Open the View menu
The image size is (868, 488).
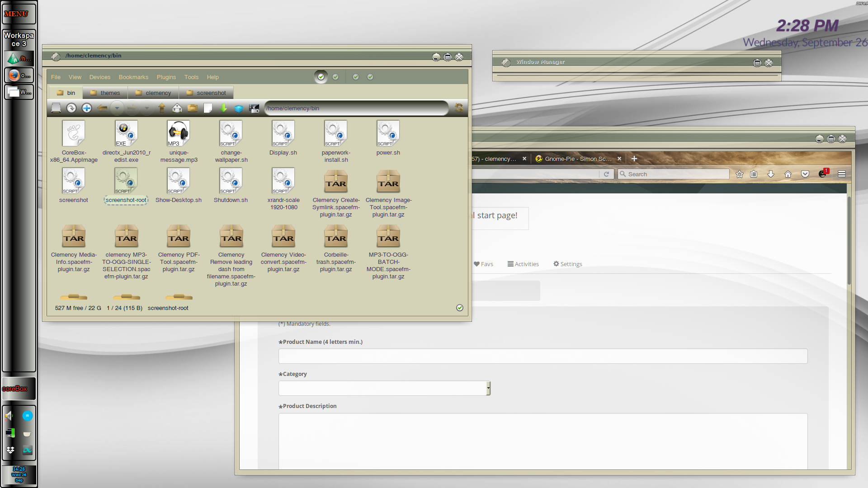click(75, 77)
